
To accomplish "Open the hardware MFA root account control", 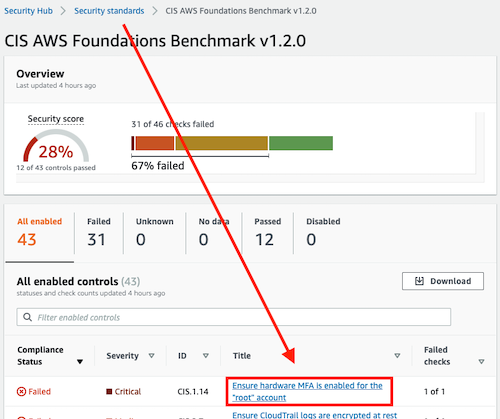I will 307,392.
